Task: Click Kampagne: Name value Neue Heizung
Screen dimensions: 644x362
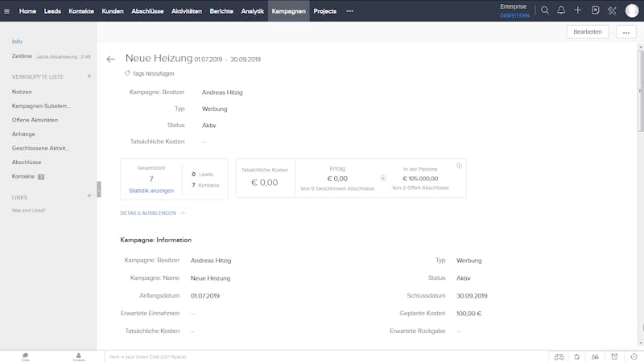Action: pos(210,278)
